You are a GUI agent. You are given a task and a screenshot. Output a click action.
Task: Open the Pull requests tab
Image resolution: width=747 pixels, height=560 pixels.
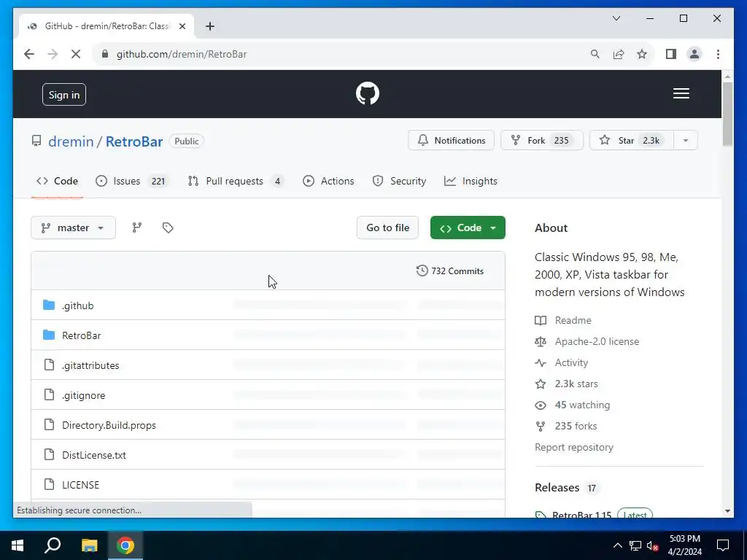pyautogui.click(x=236, y=181)
